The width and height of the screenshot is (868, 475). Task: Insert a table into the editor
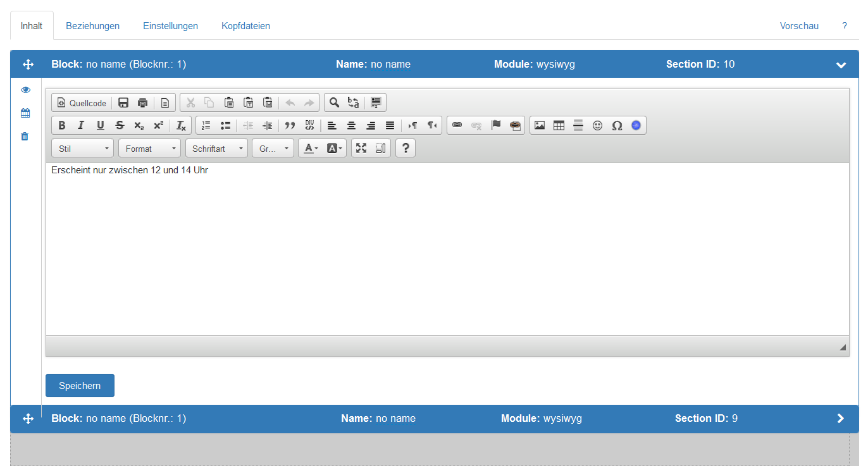pyautogui.click(x=559, y=125)
